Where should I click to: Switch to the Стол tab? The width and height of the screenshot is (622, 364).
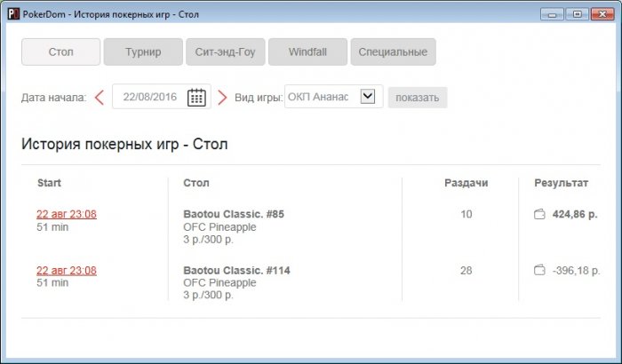point(60,52)
